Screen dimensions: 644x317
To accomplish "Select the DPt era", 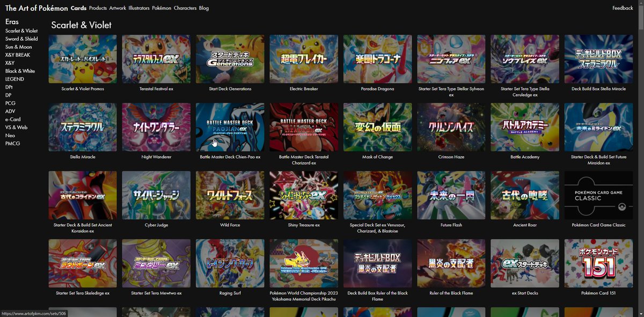I will pyautogui.click(x=9, y=87).
